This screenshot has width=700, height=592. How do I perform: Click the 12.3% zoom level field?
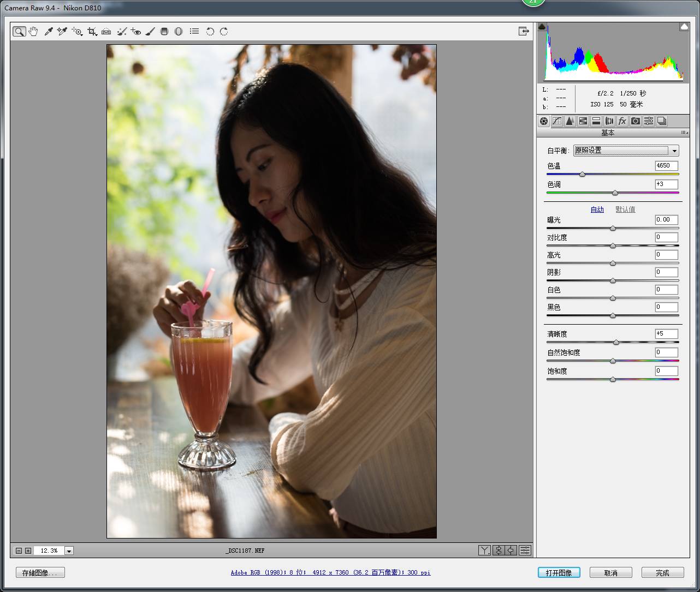[49, 551]
